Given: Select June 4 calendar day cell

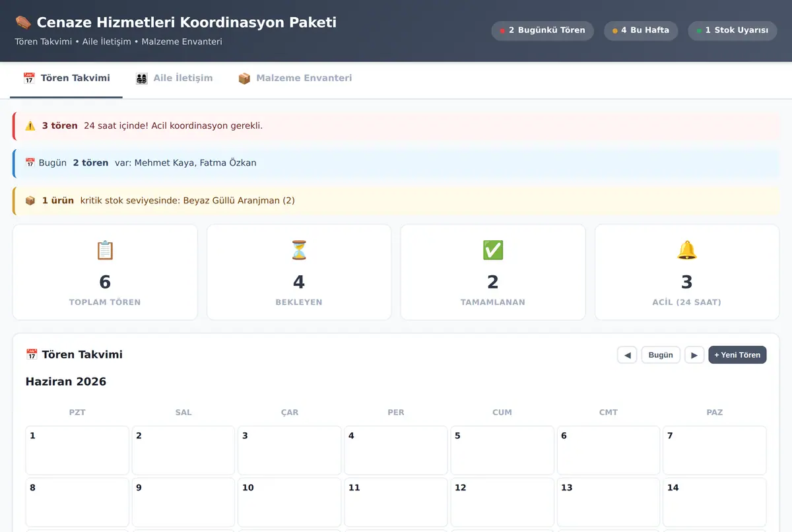Looking at the screenshot, I should 396,450.
